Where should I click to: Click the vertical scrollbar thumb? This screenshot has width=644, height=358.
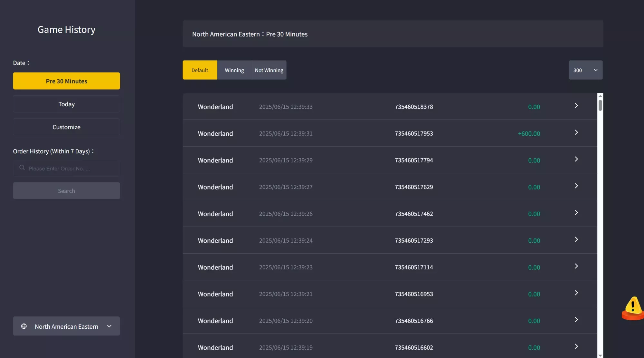click(600, 105)
